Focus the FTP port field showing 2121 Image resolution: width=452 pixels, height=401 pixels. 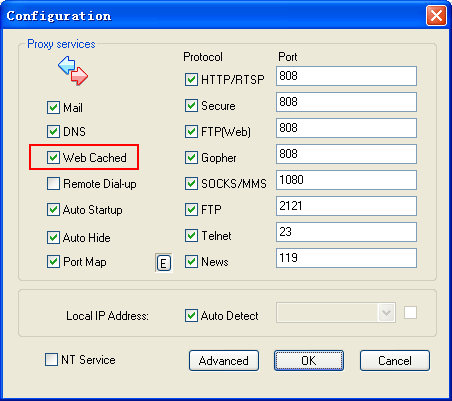click(346, 206)
